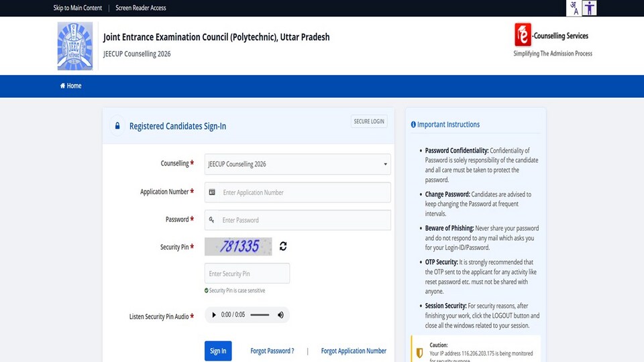Image resolution: width=644 pixels, height=362 pixels.
Task: Focus the Enter Password field
Action: 297,220
